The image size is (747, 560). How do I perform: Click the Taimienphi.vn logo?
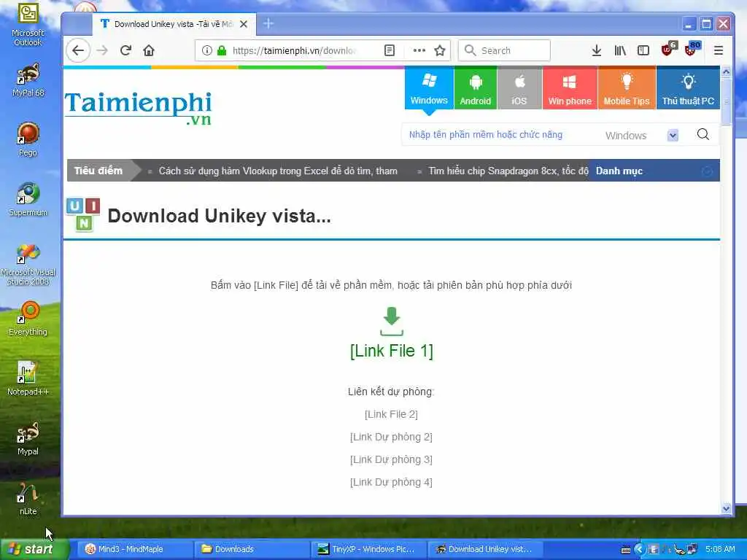pos(138,108)
